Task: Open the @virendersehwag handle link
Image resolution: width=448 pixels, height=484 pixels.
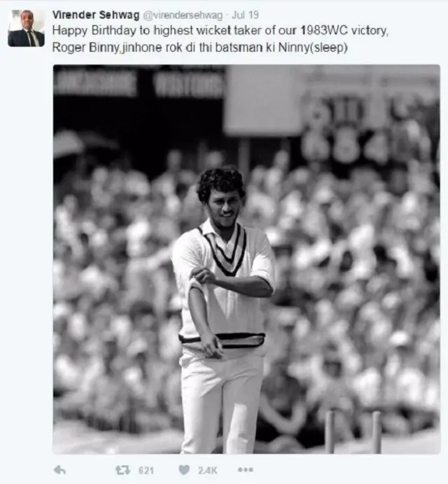Action: pos(183,15)
